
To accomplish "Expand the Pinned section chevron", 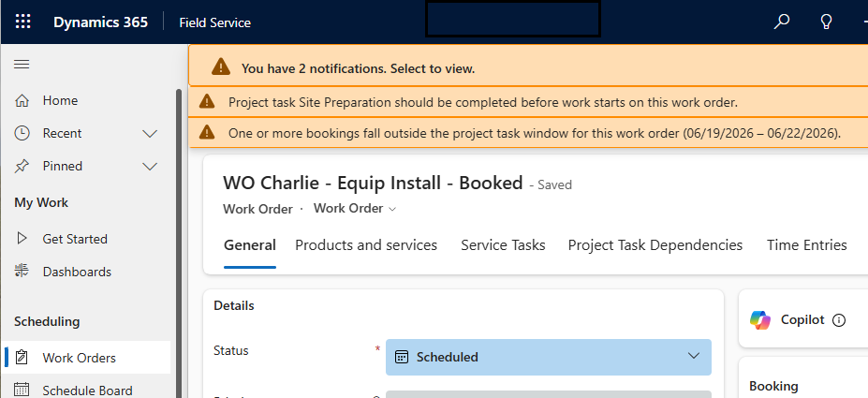I will 150,166.
